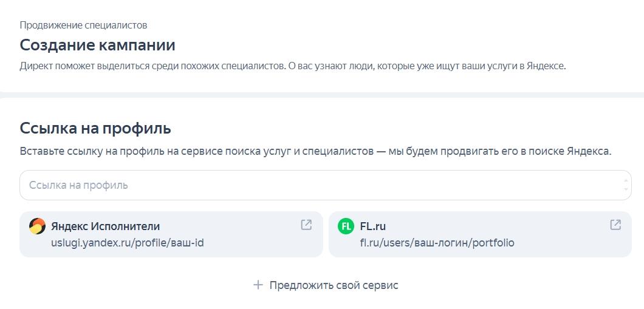Click the down arrow in profile link field

tap(626, 189)
